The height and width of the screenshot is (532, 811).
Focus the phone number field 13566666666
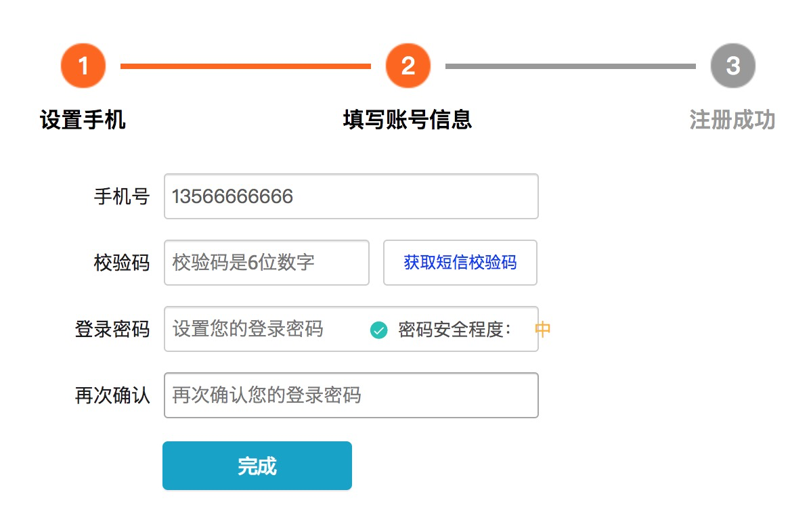pos(351,196)
